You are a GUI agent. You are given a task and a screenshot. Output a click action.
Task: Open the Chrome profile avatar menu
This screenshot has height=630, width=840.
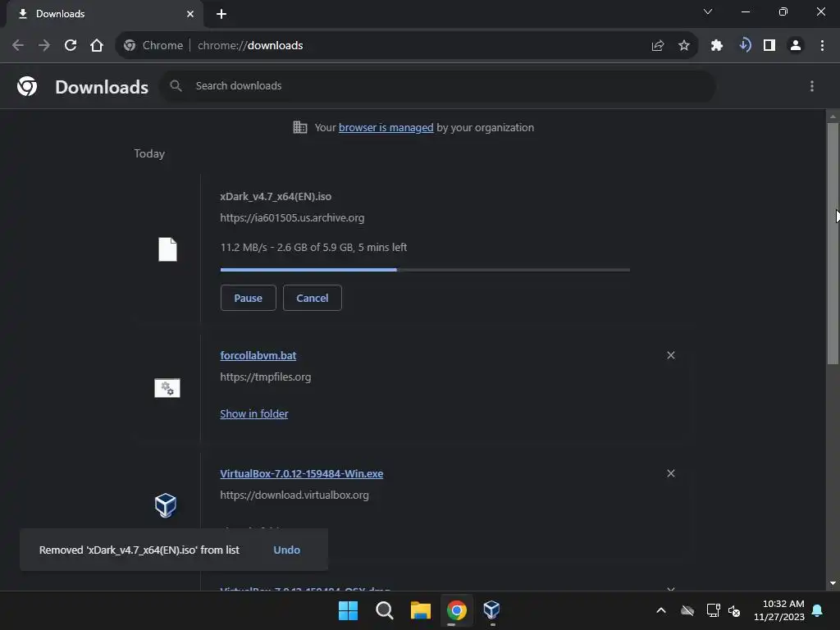(796, 46)
